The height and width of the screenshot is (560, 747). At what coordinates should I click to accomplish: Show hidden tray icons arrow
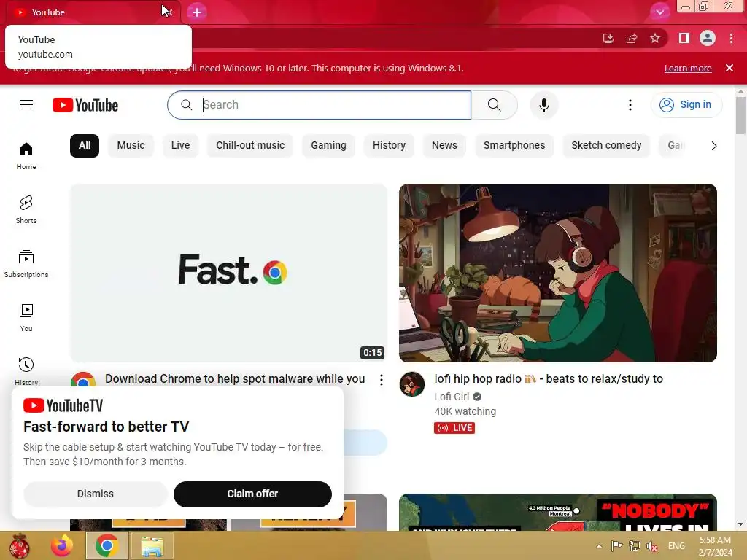pyautogui.click(x=600, y=546)
